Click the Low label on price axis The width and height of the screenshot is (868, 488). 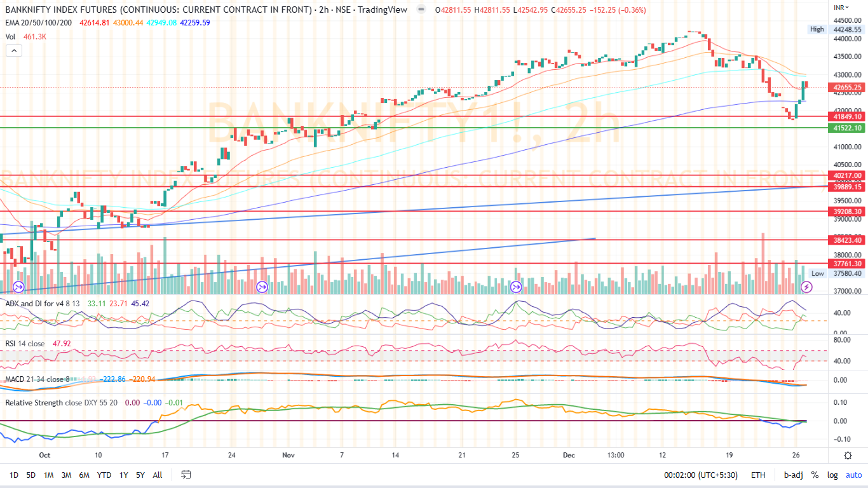(x=818, y=273)
